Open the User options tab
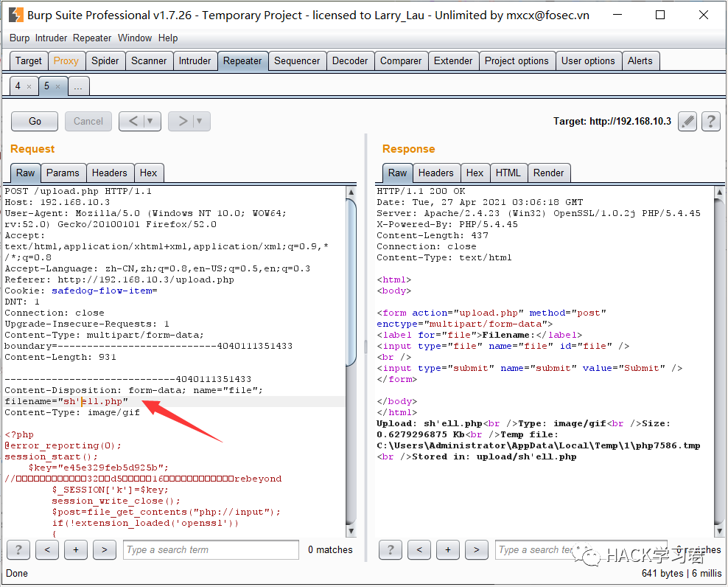Screen dimensions: 728x587 coord(588,61)
